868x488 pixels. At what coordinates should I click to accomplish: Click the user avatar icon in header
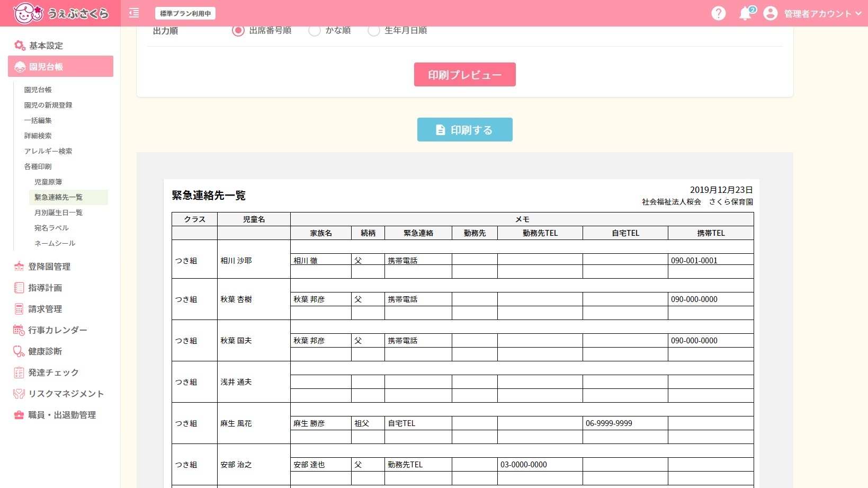coord(770,13)
